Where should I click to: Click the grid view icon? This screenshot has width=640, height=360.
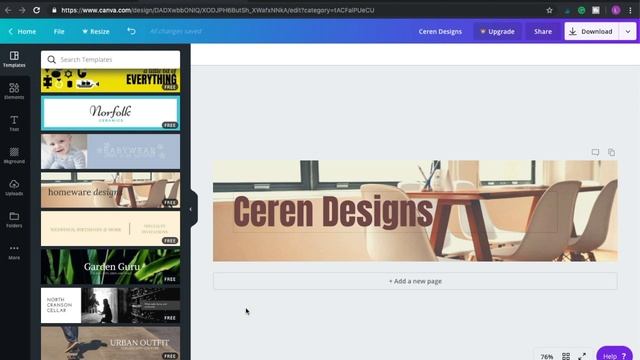[x=566, y=356]
